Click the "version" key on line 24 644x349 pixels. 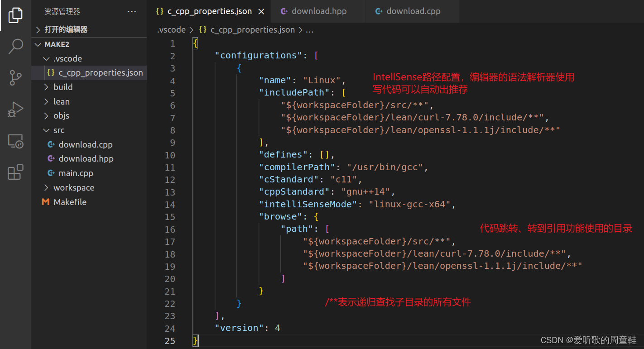(239, 328)
